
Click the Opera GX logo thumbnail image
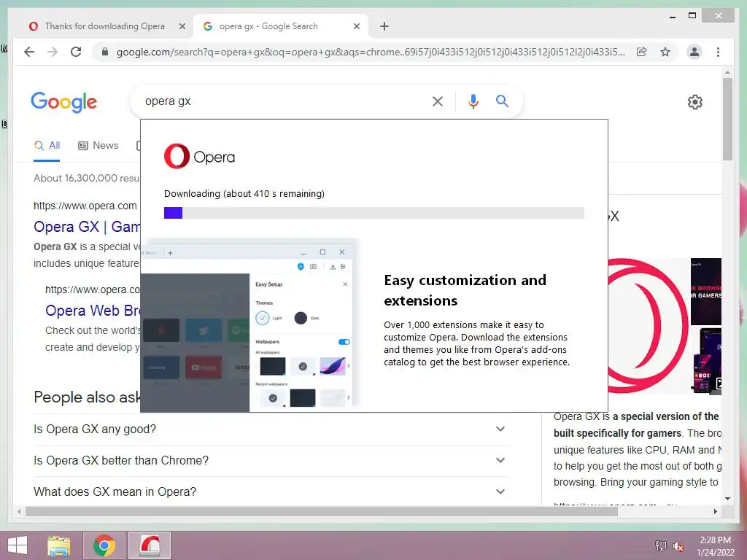[648, 326]
